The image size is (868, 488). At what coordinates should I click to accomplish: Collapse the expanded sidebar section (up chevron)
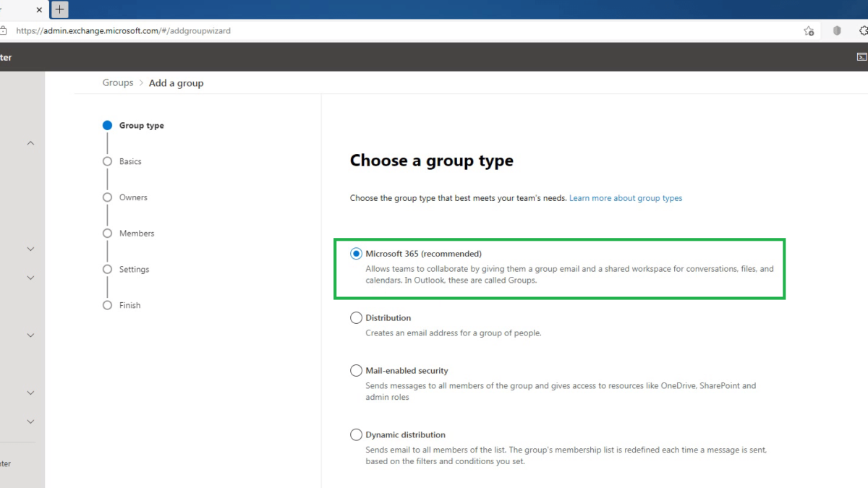click(30, 143)
